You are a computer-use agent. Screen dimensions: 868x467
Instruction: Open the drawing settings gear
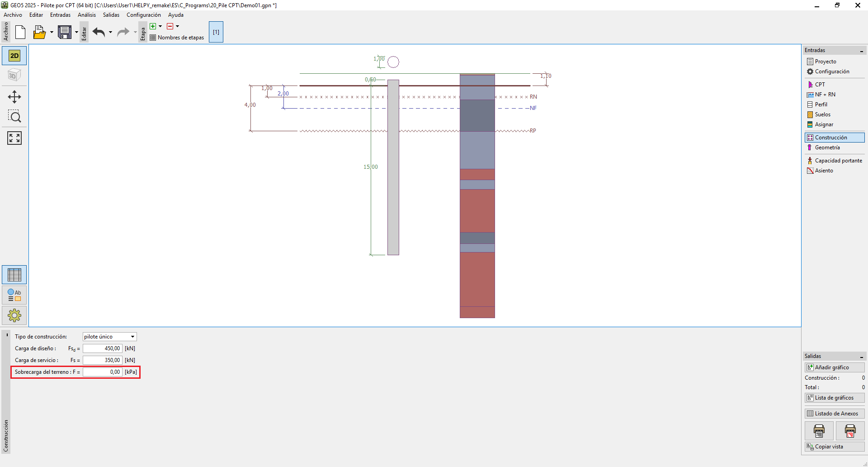tap(14, 315)
